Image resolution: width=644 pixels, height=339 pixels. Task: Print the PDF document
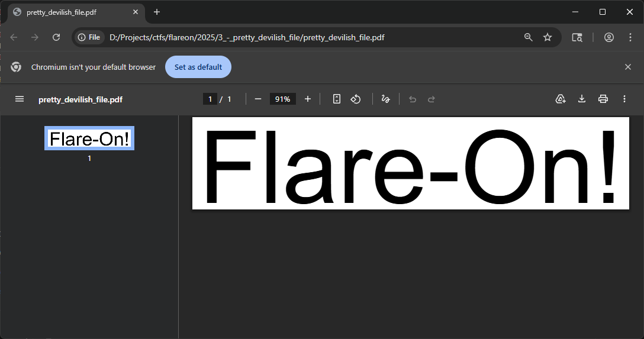(x=603, y=99)
